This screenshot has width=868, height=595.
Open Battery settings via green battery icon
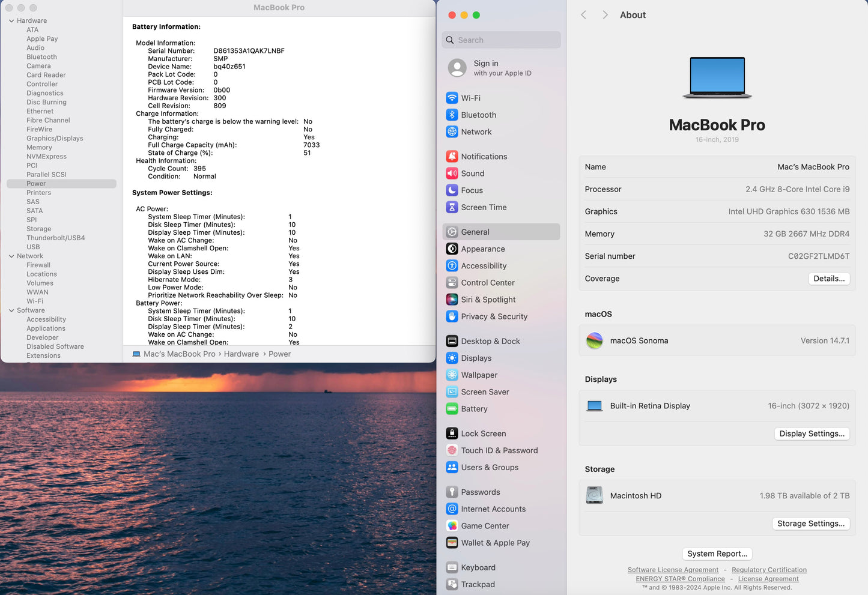click(x=452, y=408)
